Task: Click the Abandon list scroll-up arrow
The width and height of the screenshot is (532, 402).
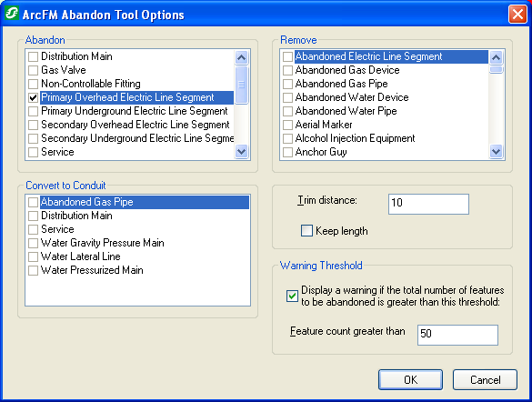Action: pos(241,57)
